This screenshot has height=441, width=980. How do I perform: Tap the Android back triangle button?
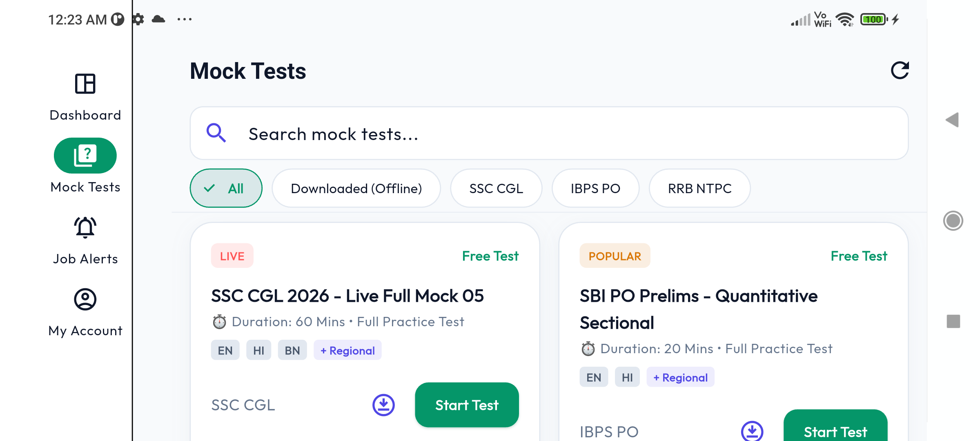click(x=952, y=120)
